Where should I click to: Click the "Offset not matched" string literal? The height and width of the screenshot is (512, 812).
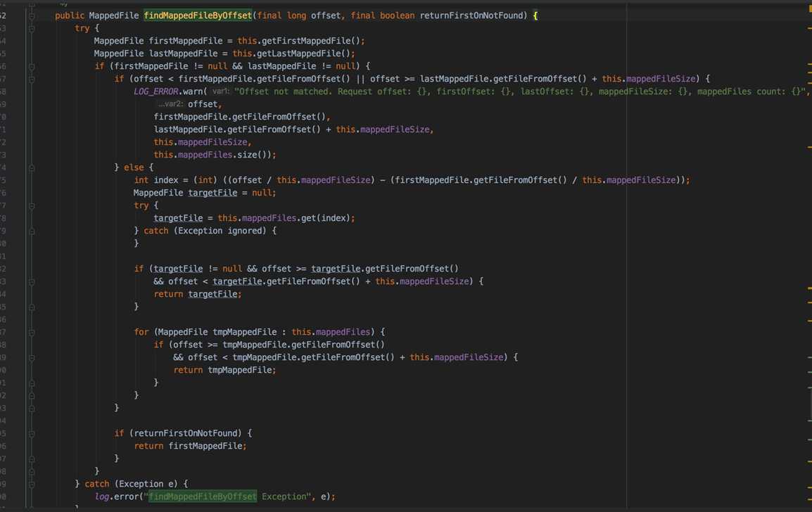521,91
